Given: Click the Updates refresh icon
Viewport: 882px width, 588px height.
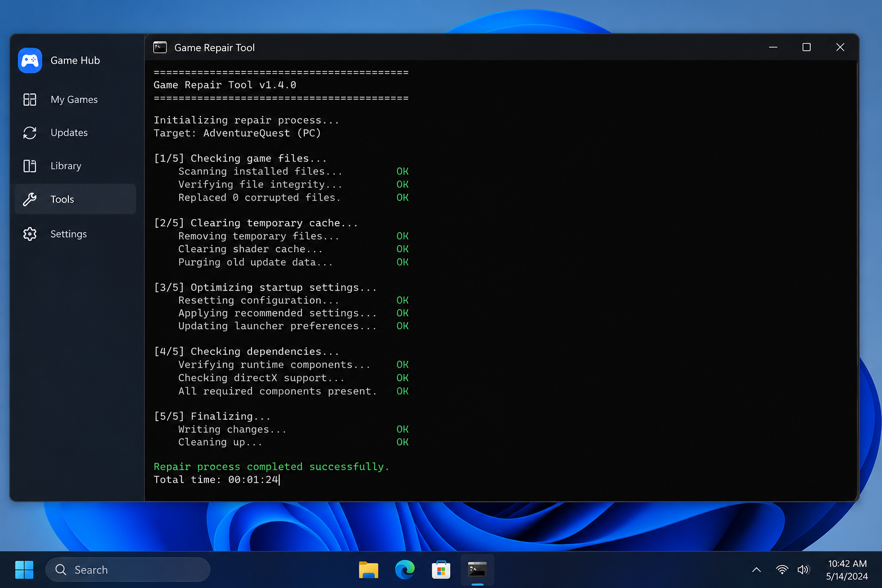Looking at the screenshot, I should point(30,133).
